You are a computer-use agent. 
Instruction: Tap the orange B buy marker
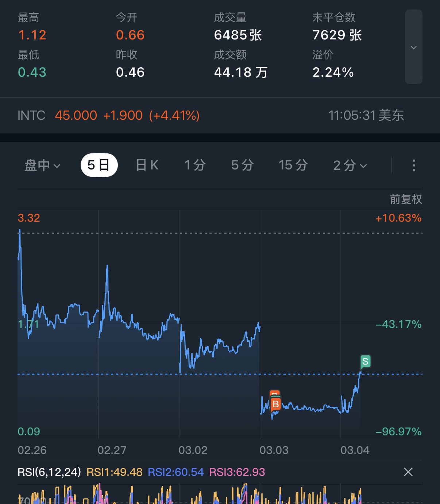click(x=276, y=404)
